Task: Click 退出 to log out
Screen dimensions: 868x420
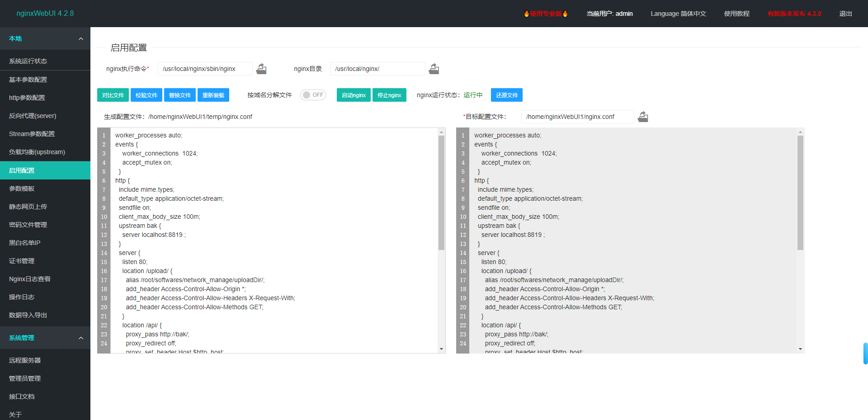Action: tap(845, 14)
